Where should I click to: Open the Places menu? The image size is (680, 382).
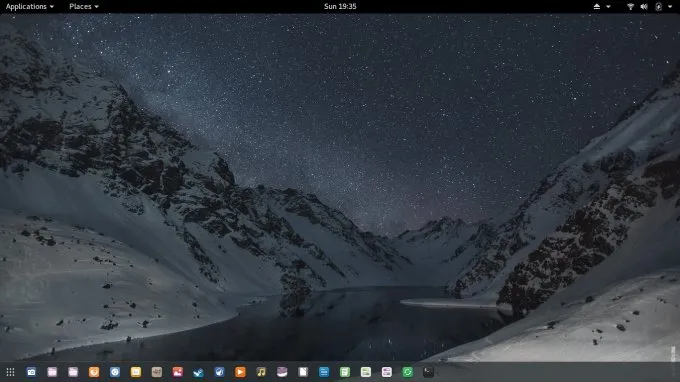tap(84, 7)
